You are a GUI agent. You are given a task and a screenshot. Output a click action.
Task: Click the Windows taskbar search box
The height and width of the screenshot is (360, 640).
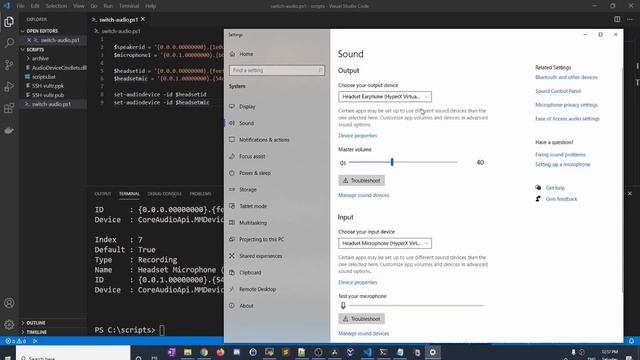[73, 353]
